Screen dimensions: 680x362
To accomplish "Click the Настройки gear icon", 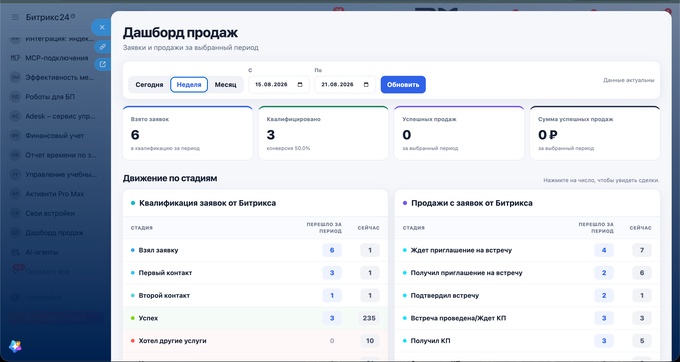I will click(x=15, y=297).
